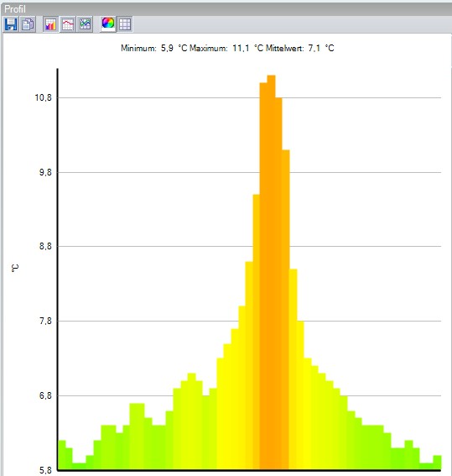Click the Profil panel title
This screenshot has height=476, width=452.
(x=15, y=8)
